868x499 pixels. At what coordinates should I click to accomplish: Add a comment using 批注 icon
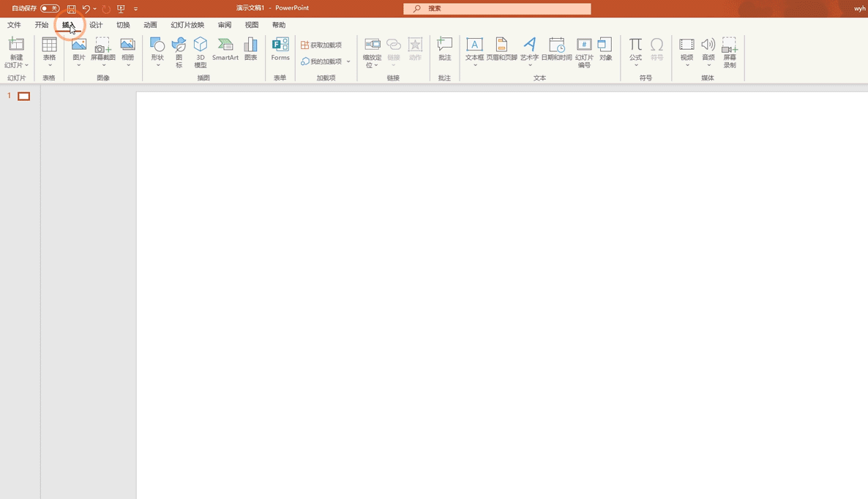(444, 50)
